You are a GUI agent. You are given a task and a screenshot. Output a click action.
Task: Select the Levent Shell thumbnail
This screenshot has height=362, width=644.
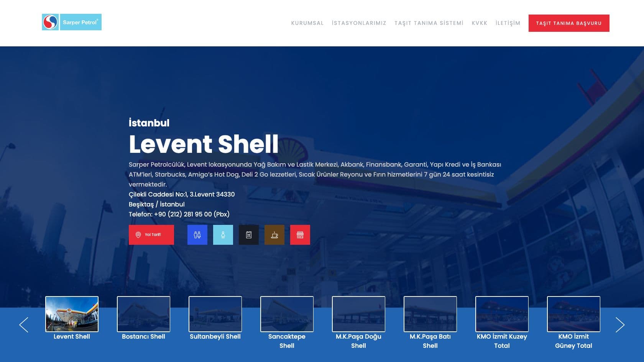[72, 314]
